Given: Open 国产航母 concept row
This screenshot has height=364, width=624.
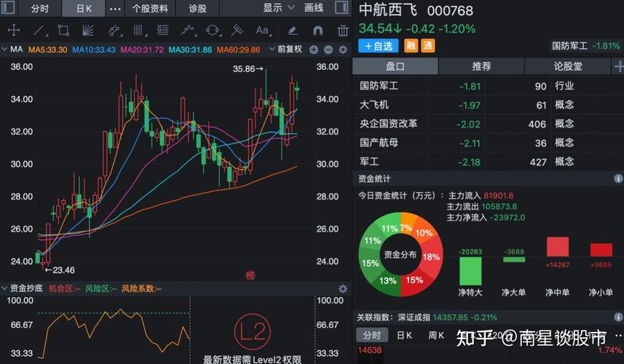Looking at the screenshot, I should [x=489, y=143].
